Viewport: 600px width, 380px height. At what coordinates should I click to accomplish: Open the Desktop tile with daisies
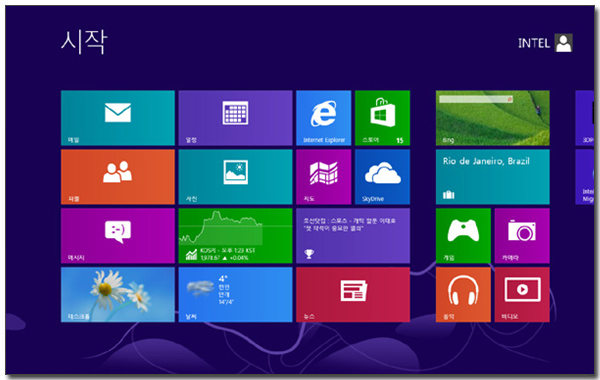[x=118, y=295]
